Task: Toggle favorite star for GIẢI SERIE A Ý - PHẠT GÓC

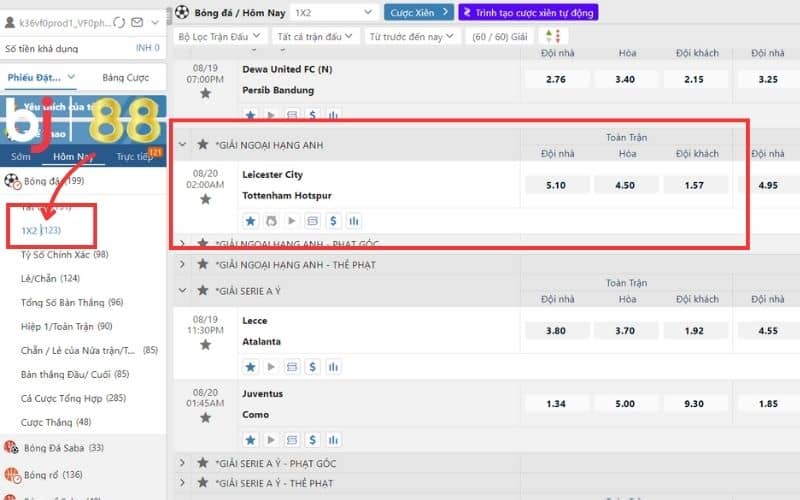Action: pos(203,463)
